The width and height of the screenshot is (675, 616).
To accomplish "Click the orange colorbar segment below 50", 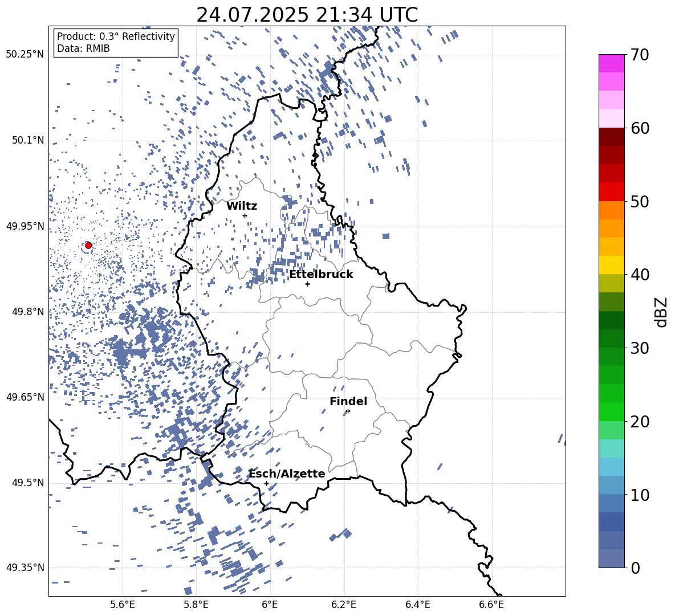I will tap(611, 210).
